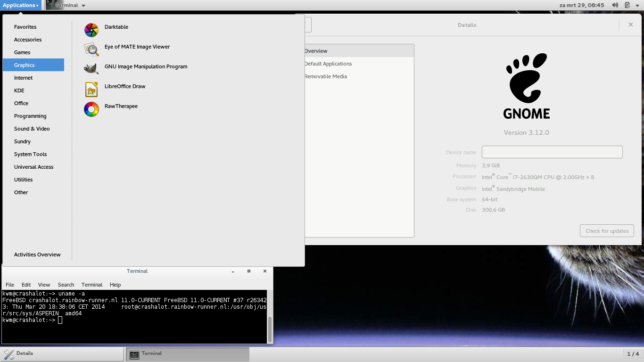Click the Details taskbar wrench icon
644x362 pixels.
click(x=8, y=354)
